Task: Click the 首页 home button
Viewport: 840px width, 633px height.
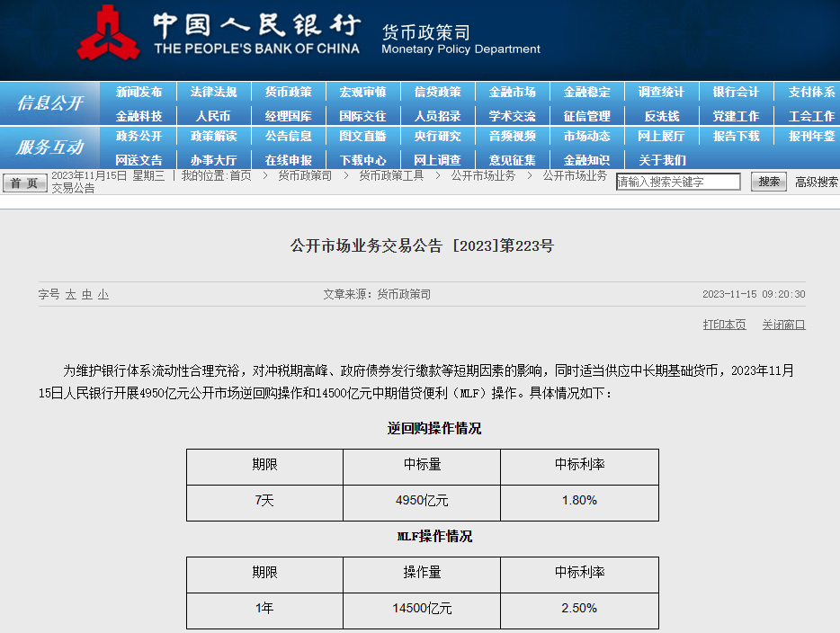Action: coord(24,183)
